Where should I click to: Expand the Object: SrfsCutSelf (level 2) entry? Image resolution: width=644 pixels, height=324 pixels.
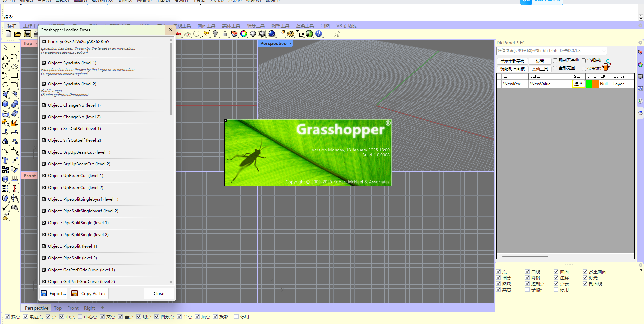tap(44, 140)
